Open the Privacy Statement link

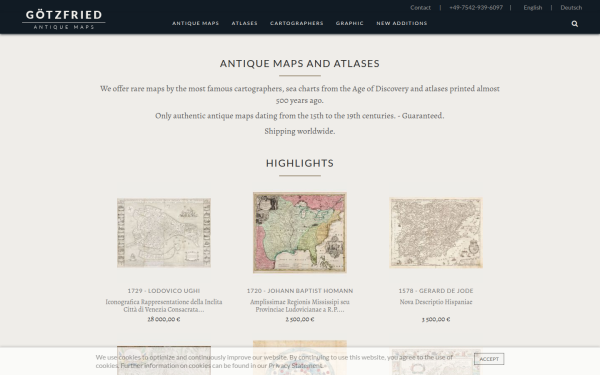[x=295, y=365]
